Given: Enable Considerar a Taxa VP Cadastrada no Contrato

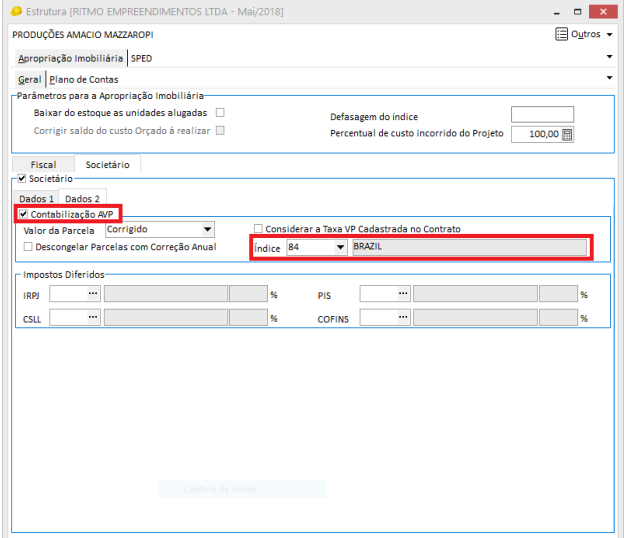Looking at the screenshot, I should (x=258, y=228).
